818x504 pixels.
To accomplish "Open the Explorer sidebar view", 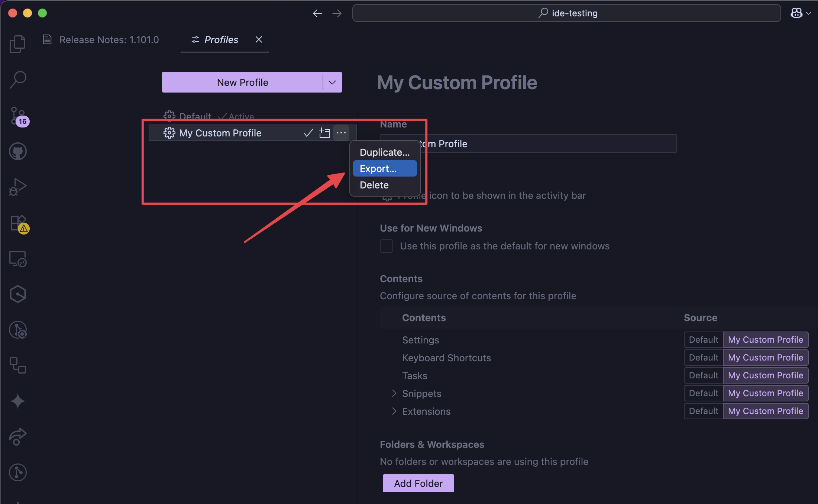I will point(17,43).
